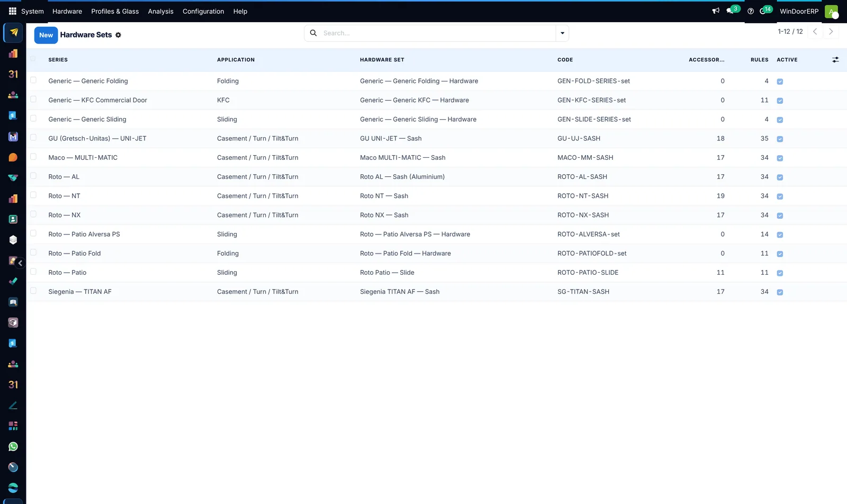Sort by the Application column header
Screen dimensions: 847x504
click(x=236, y=60)
